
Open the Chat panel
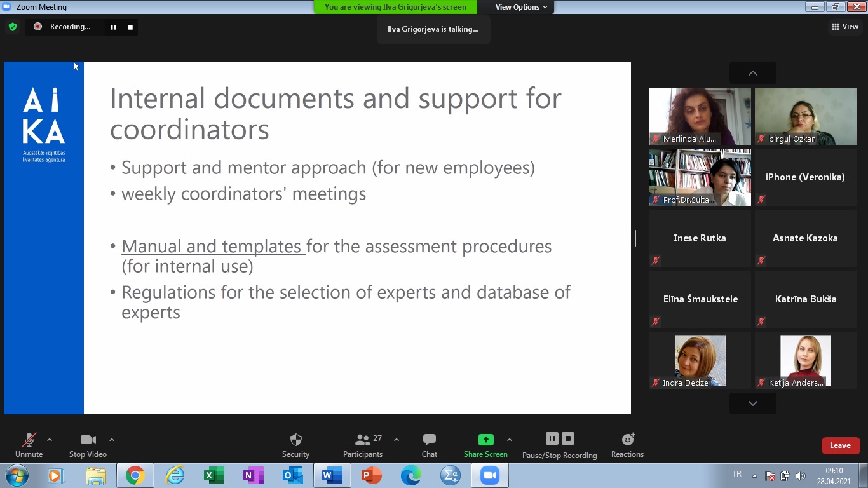click(x=430, y=440)
